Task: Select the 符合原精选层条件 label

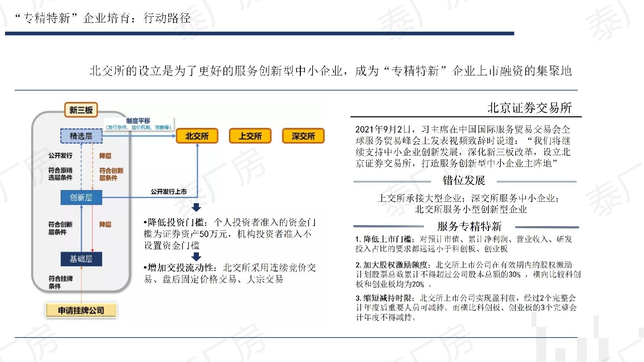Action: [x=60, y=174]
